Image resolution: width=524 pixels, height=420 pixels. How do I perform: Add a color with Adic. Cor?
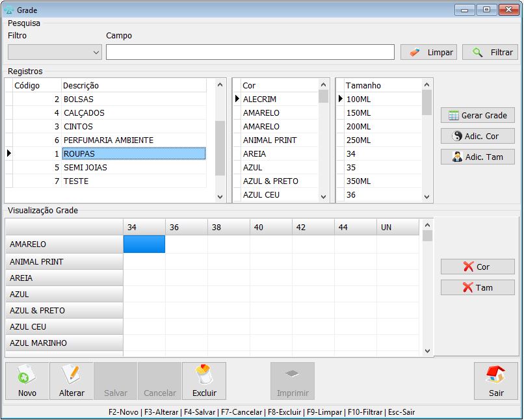pos(478,136)
